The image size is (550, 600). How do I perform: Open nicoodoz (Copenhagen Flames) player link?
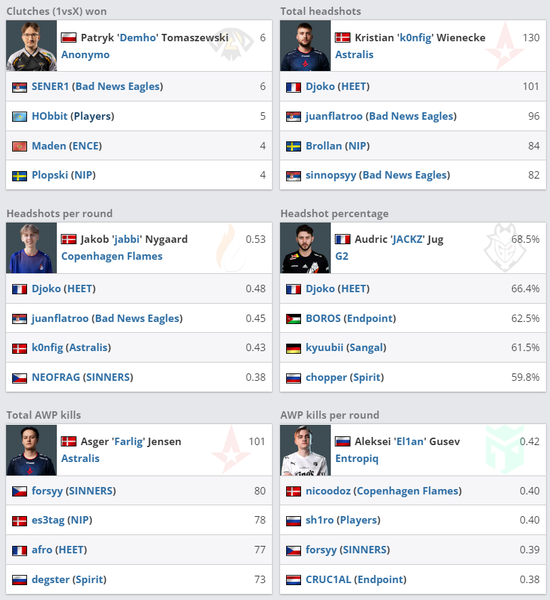point(384,491)
